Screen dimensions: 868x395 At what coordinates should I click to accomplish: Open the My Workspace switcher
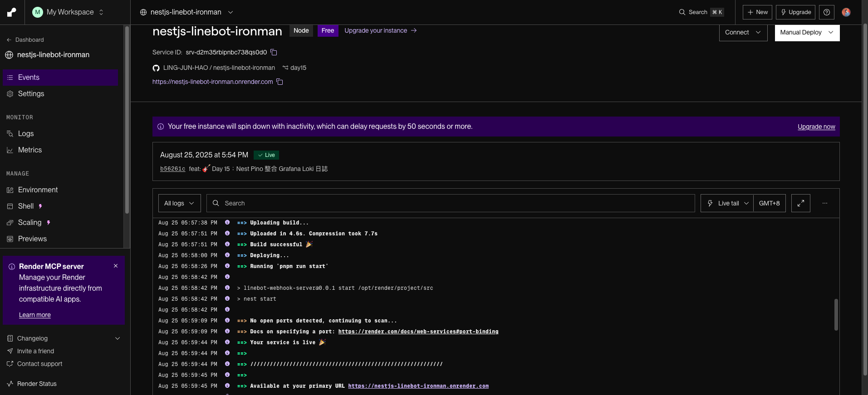[68, 12]
